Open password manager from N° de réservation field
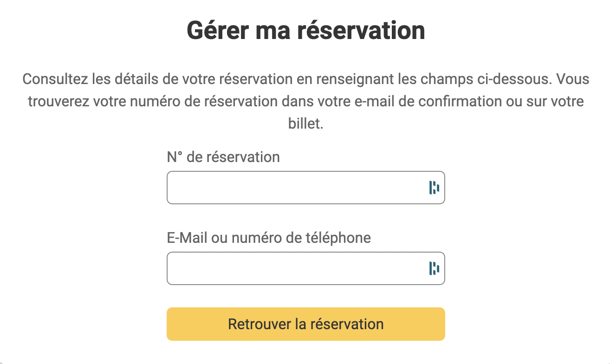Viewport: 610px width, 364px height. pos(434,188)
